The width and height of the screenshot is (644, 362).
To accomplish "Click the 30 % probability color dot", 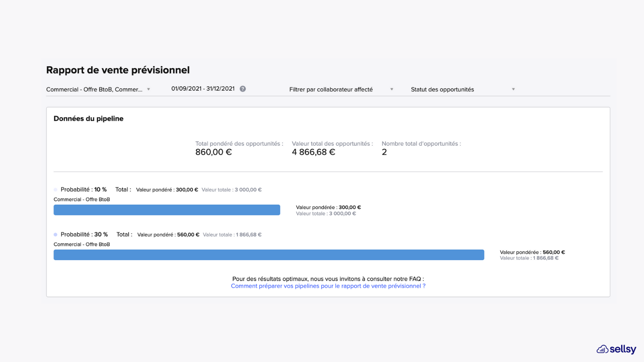I will (55, 235).
